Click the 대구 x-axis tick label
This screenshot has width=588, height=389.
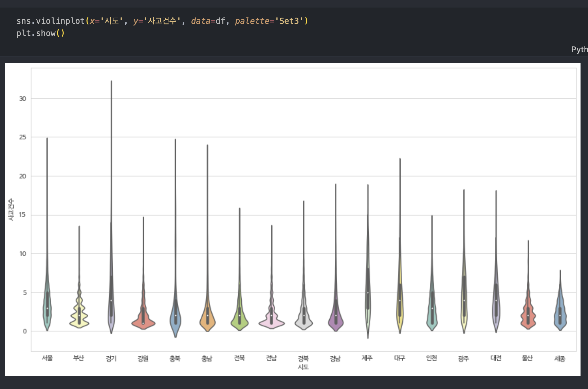(x=400, y=358)
